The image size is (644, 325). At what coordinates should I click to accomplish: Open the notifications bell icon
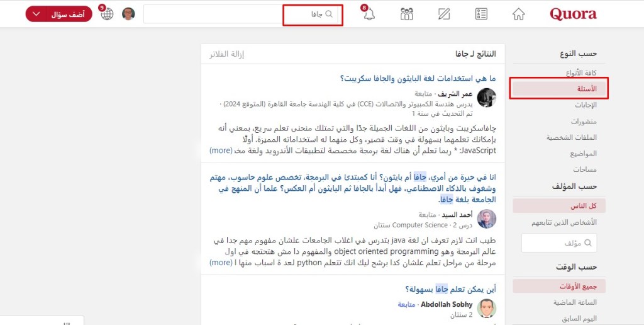[369, 14]
